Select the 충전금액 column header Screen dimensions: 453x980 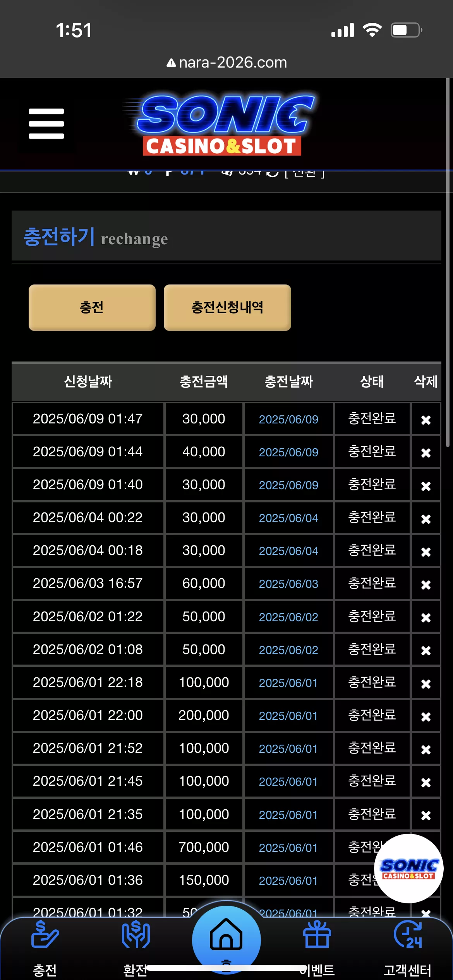204,382
